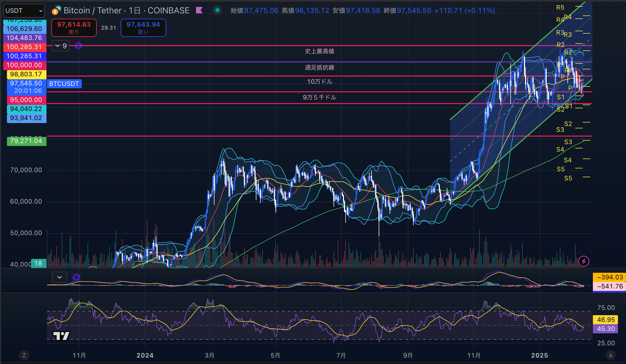Click the red 100,000.00 price label

[25, 65]
